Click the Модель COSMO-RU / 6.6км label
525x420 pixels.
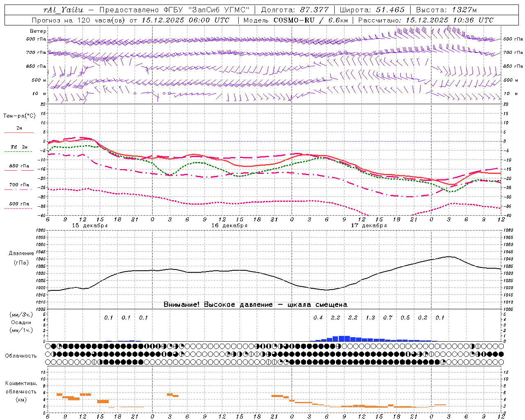click(x=295, y=20)
